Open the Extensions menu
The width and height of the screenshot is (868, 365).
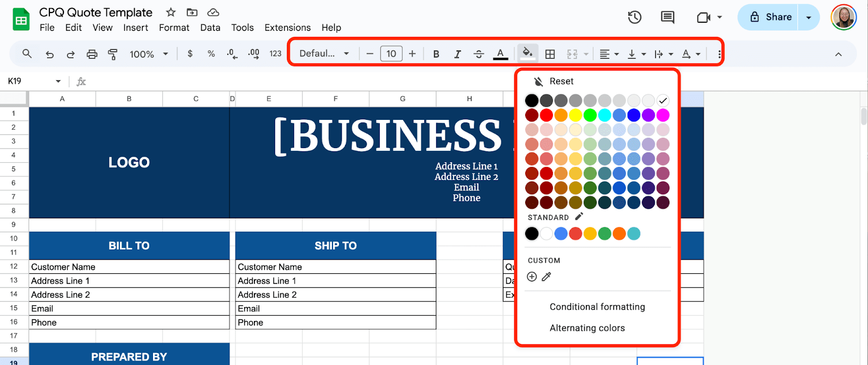tap(288, 28)
